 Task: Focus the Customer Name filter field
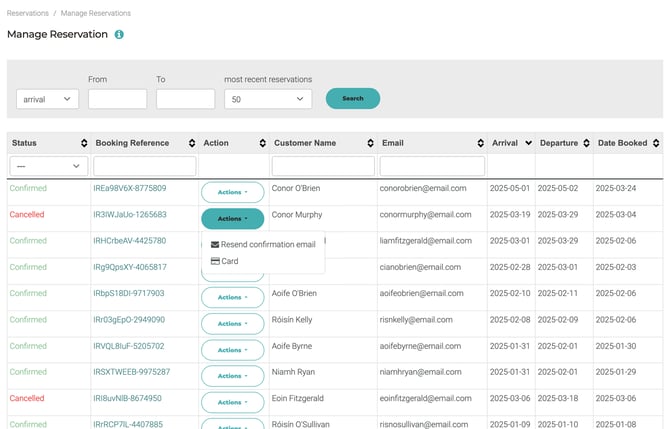(323, 166)
